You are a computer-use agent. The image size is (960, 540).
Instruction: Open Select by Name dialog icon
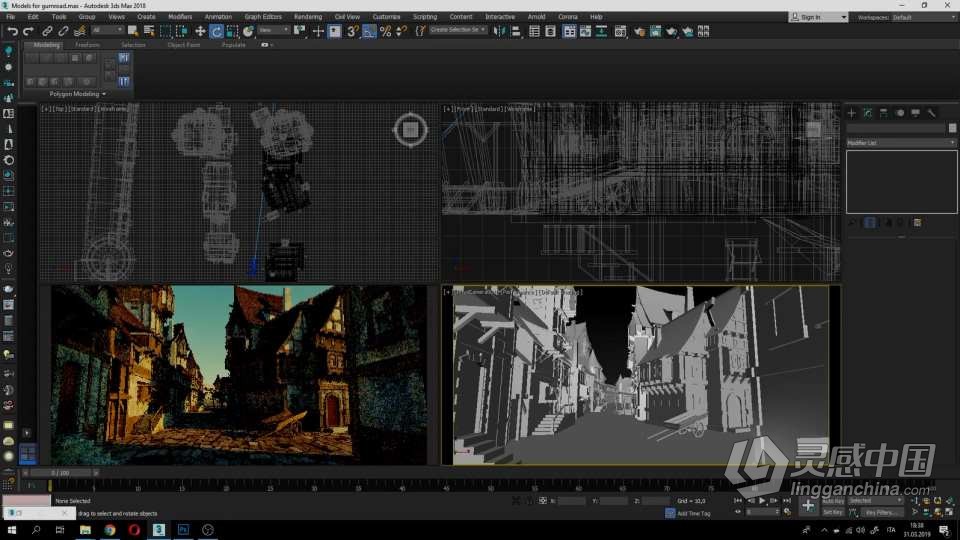point(149,31)
